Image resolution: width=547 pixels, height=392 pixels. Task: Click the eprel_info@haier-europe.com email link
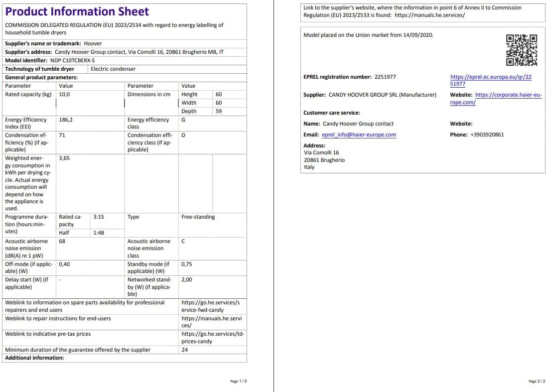359,135
